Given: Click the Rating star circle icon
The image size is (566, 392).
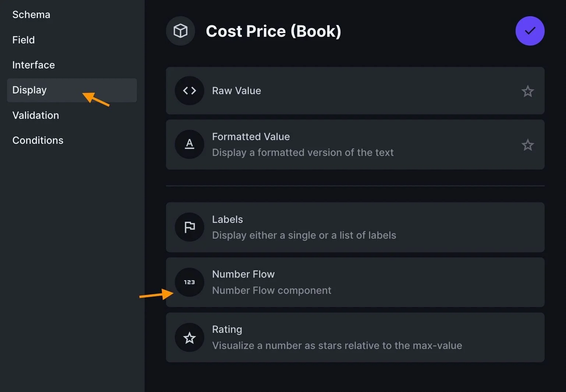Looking at the screenshot, I should click(190, 338).
